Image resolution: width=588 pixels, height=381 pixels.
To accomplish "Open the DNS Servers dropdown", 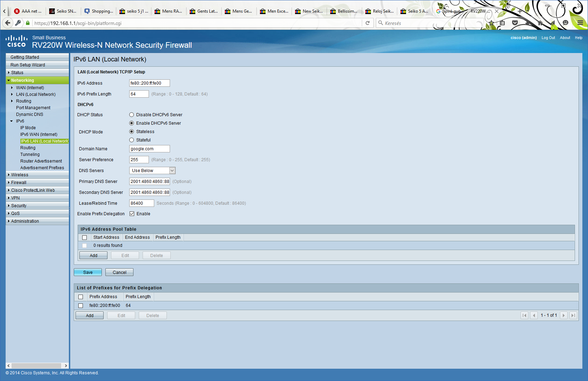I will [x=152, y=171].
